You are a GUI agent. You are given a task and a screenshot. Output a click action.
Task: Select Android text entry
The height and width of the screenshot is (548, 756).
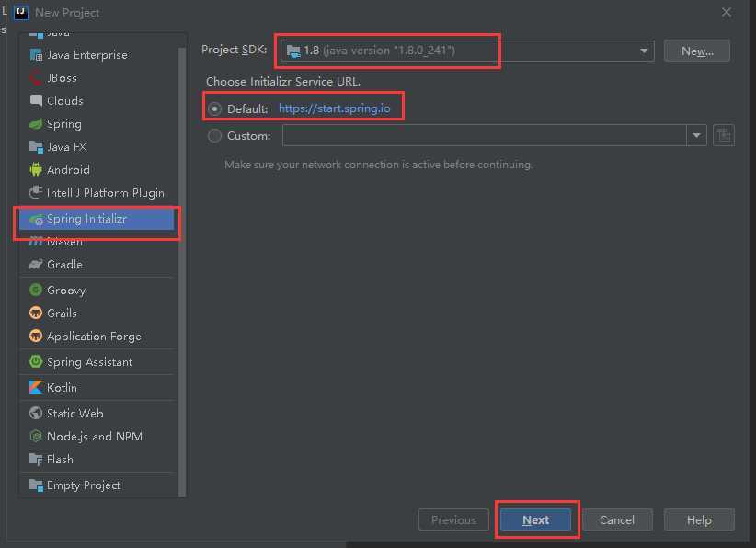68,170
